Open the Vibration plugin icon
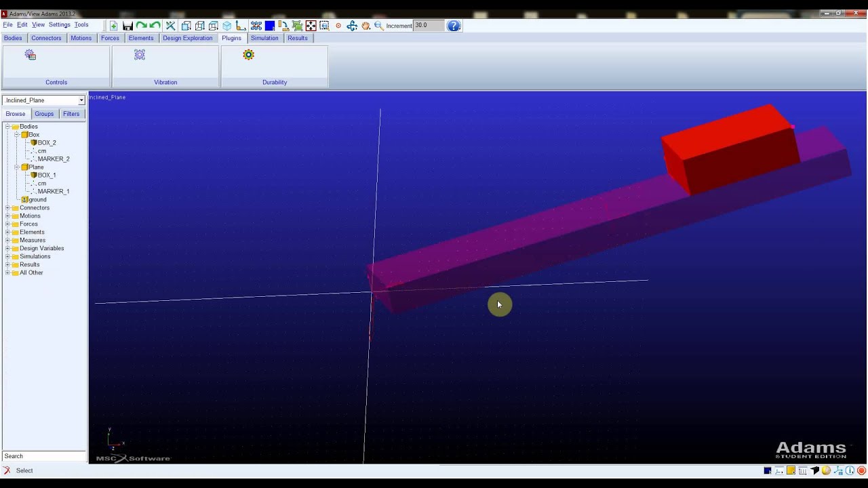868x488 pixels. (140, 55)
